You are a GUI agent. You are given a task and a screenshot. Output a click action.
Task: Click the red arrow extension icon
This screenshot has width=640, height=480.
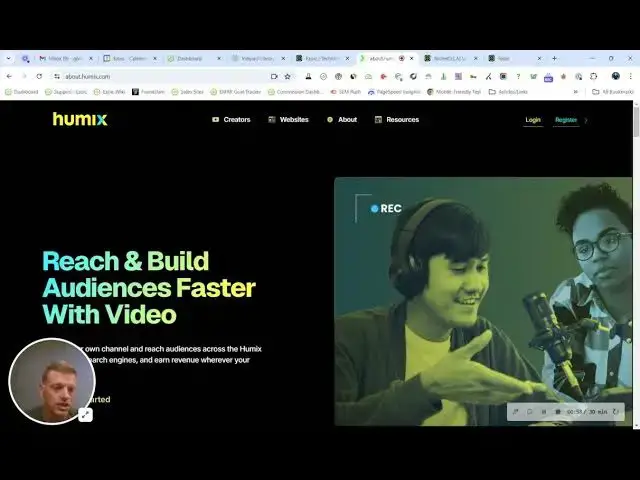point(383,76)
